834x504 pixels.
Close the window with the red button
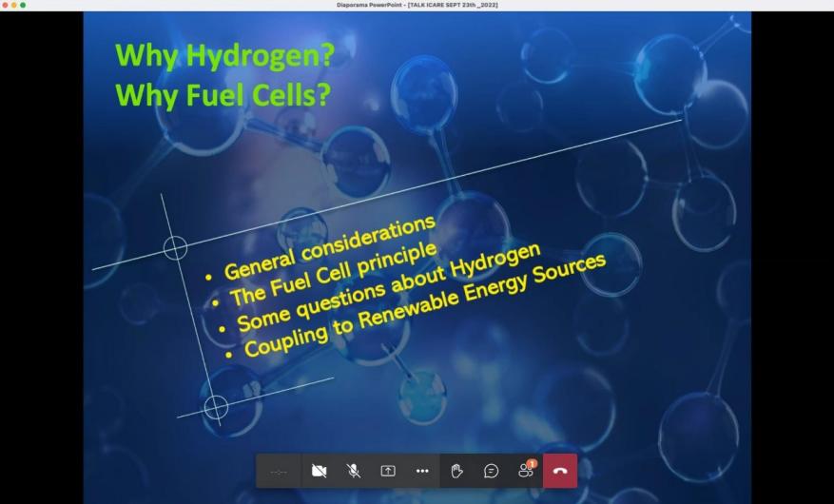pos(5,5)
